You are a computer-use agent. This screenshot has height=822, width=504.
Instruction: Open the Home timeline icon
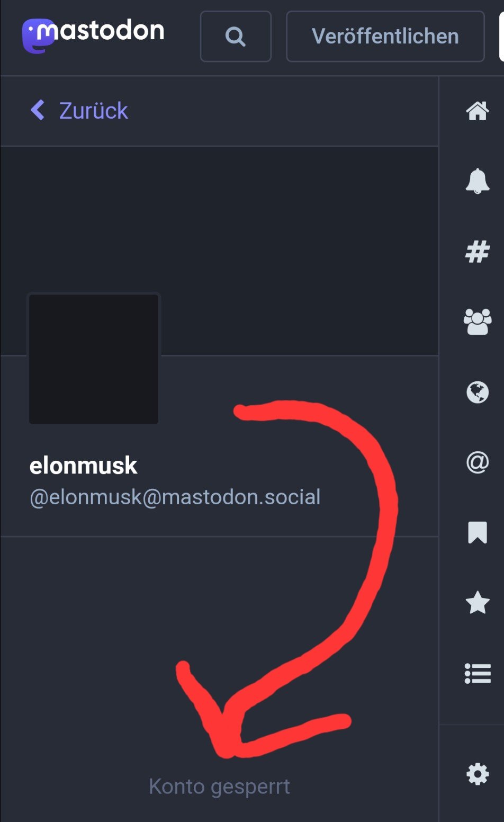coord(477,111)
